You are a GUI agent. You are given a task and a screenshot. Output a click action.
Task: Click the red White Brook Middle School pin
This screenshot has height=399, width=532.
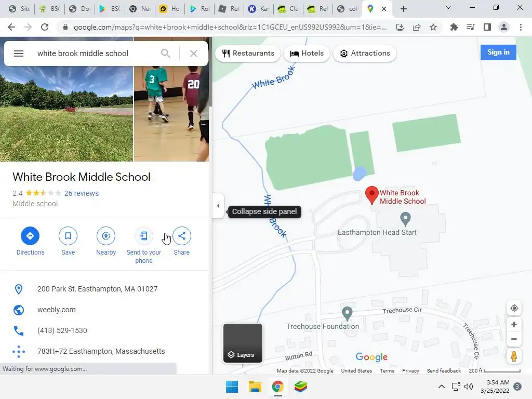click(372, 195)
